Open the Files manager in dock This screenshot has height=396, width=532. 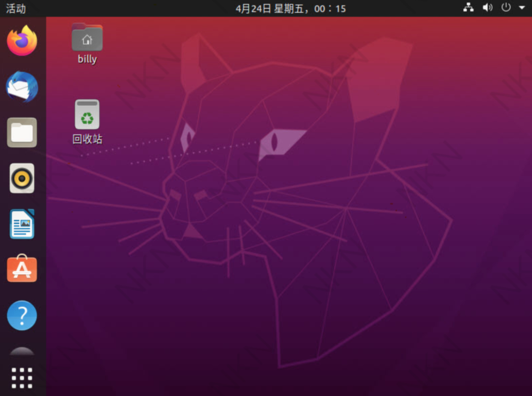22,132
